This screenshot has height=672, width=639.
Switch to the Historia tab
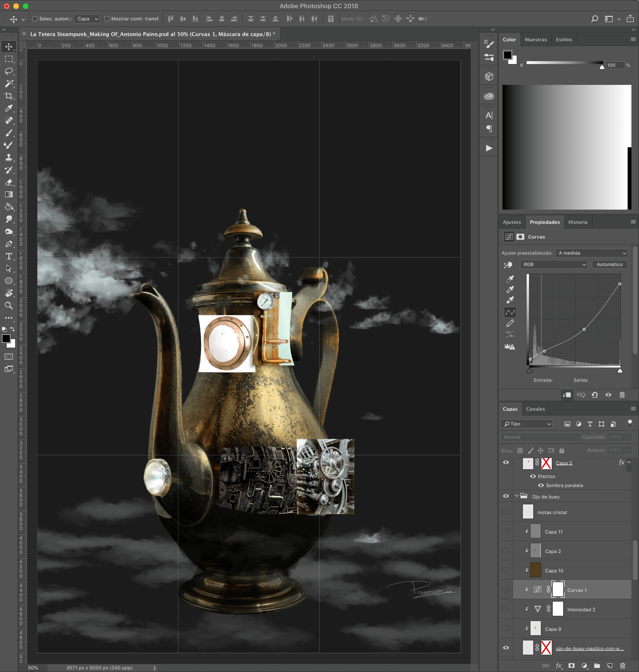click(578, 222)
